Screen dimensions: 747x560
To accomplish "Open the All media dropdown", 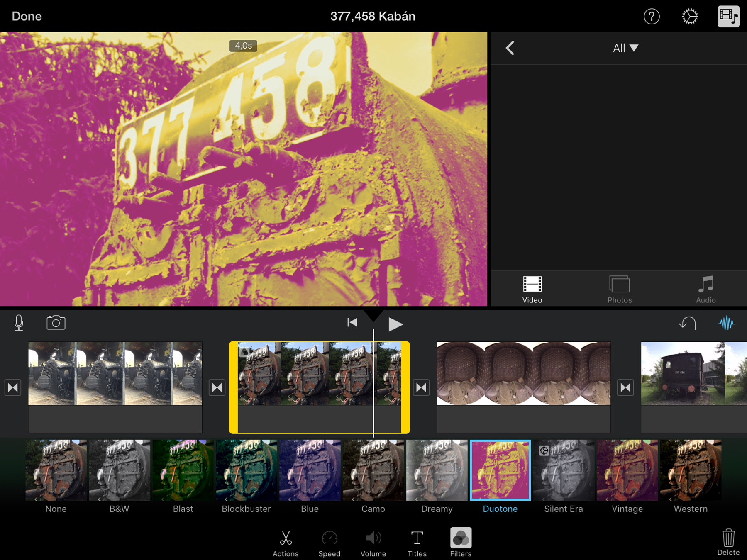I will click(625, 48).
